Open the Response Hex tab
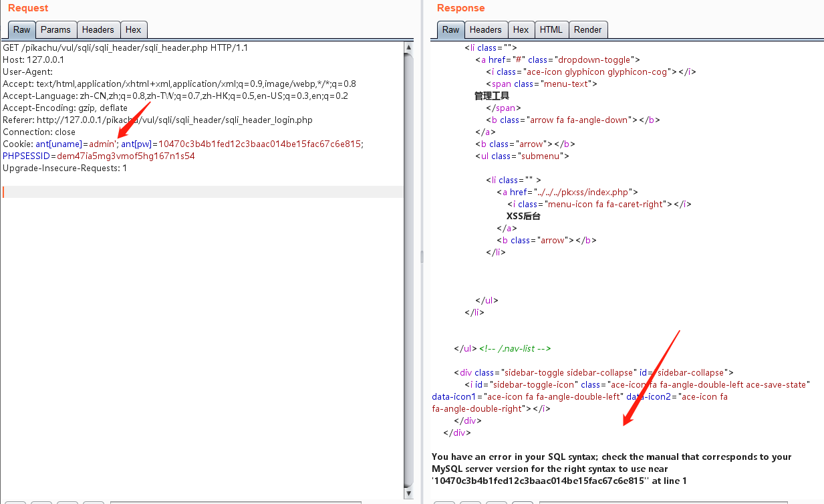Image resolution: width=824 pixels, height=504 pixels. click(521, 29)
